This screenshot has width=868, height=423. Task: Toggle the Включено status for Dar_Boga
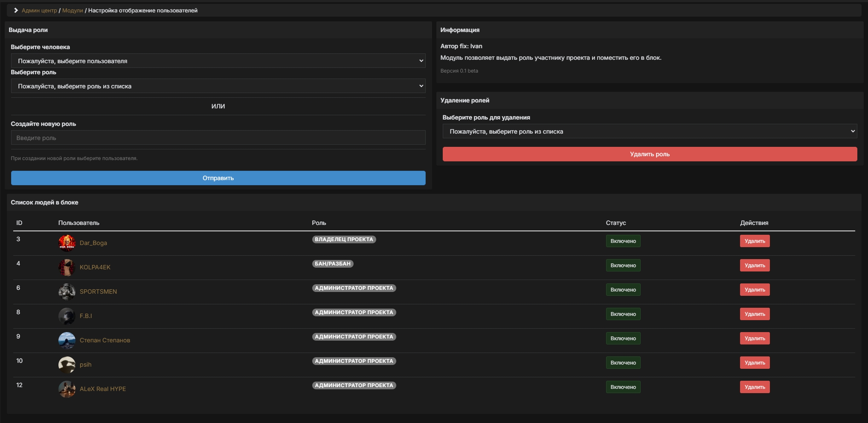click(623, 241)
